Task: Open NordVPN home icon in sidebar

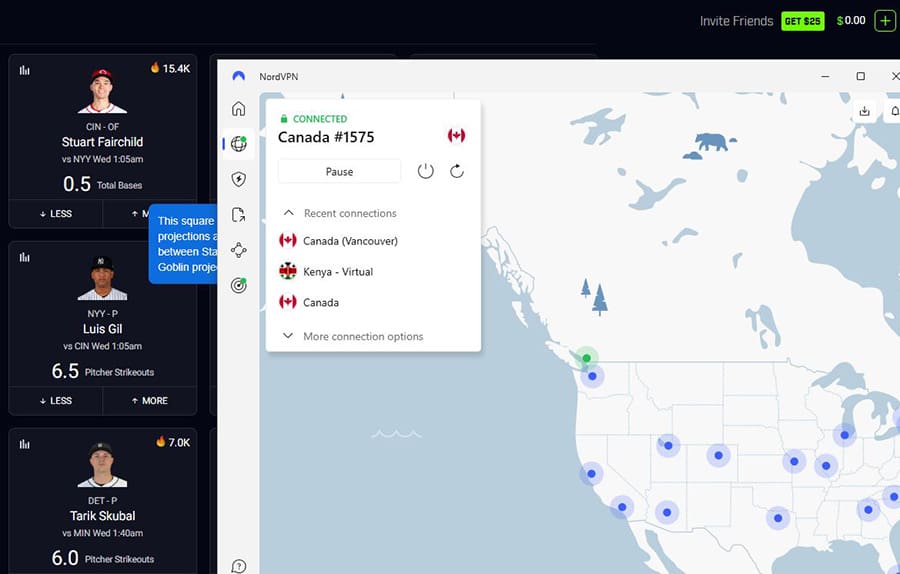Action: pos(238,108)
